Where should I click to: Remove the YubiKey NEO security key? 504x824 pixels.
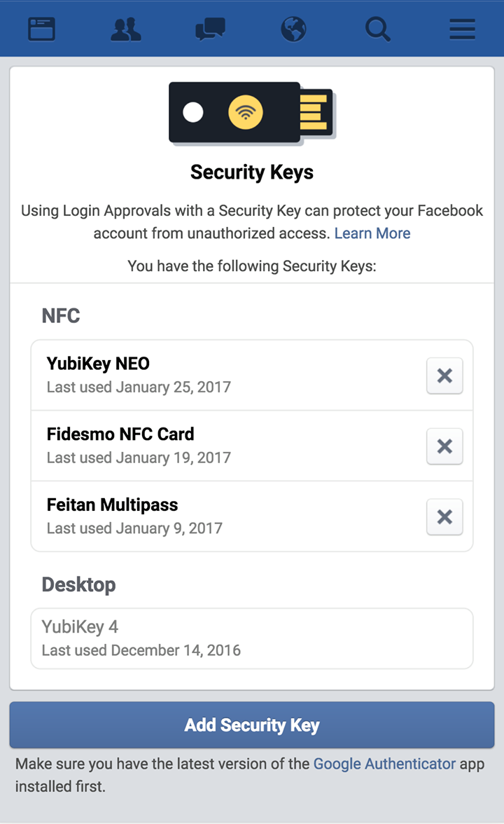(x=444, y=376)
